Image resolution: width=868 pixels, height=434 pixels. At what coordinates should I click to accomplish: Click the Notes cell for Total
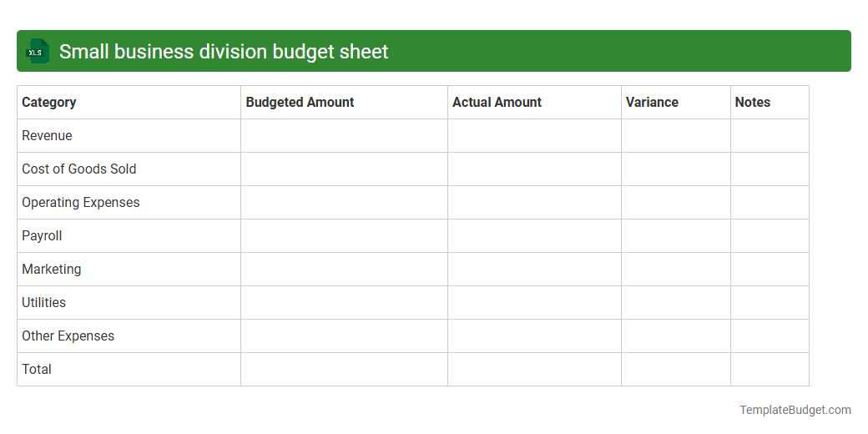click(770, 369)
